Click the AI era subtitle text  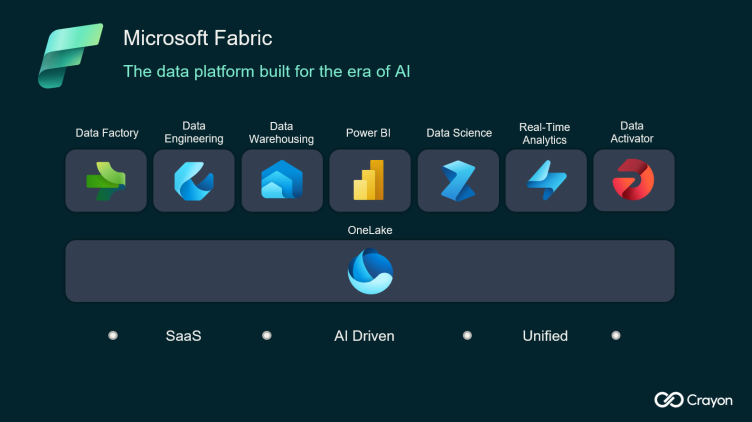266,71
